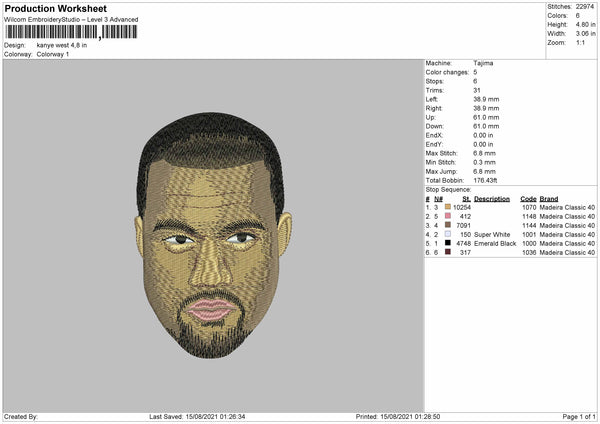Select the pink color swatch for code 1148
600x424 pixels.
pyautogui.click(x=448, y=216)
